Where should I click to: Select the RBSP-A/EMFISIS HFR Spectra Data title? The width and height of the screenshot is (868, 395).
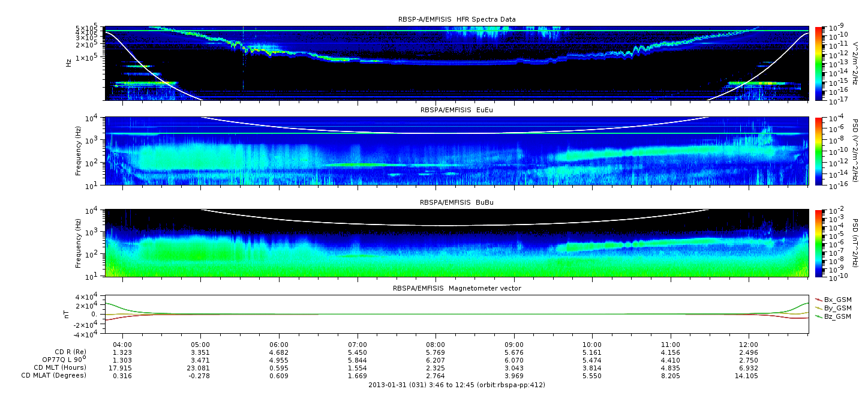456,20
